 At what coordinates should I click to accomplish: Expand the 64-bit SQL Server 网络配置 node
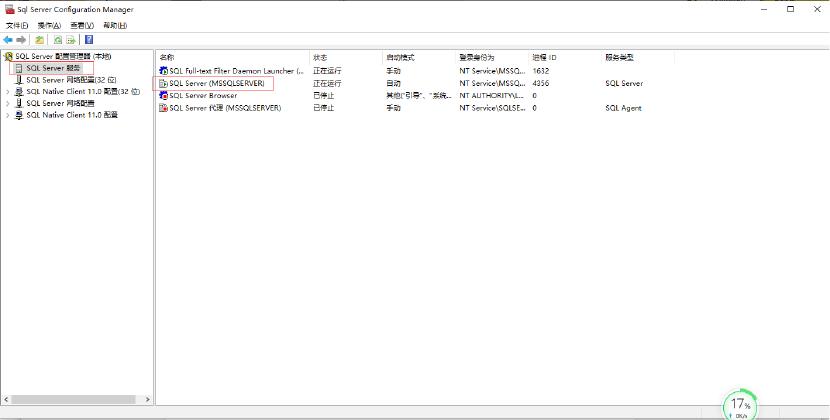click(x=7, y=103)
